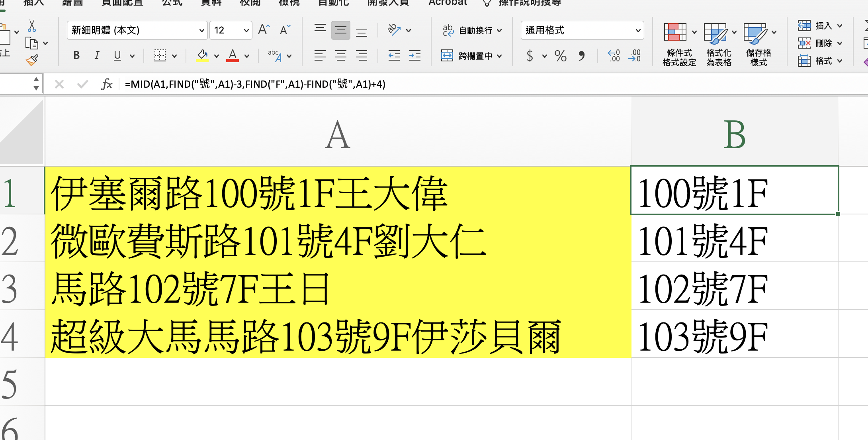
Task: Open the Acrobat ribbon tab
Action: tap(448, 3)
